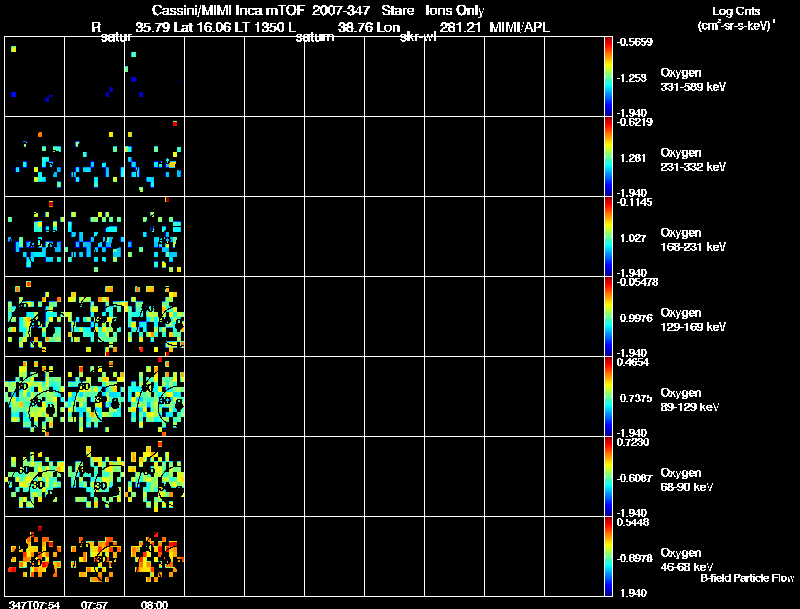800x609 pixels.
Task: Click the 08:00 time label
Action: (155, 603)
